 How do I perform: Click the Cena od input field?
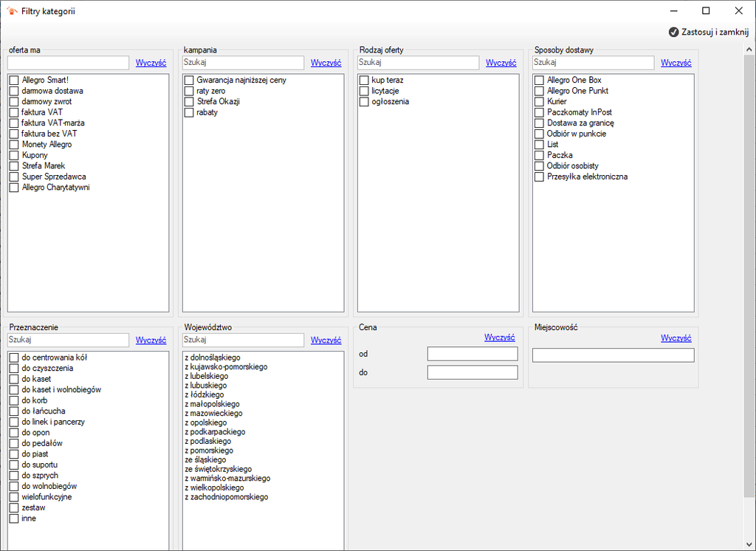point(472,354)
